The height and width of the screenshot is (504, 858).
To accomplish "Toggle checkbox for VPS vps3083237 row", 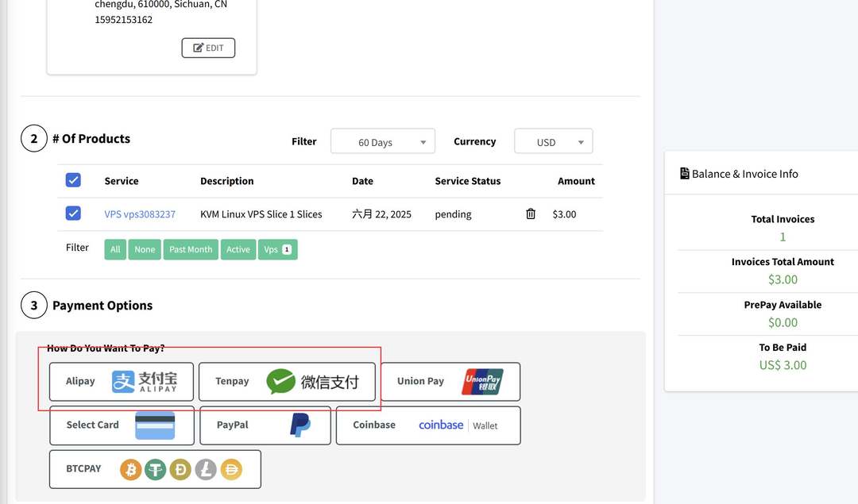I will (x=73, y=213).
